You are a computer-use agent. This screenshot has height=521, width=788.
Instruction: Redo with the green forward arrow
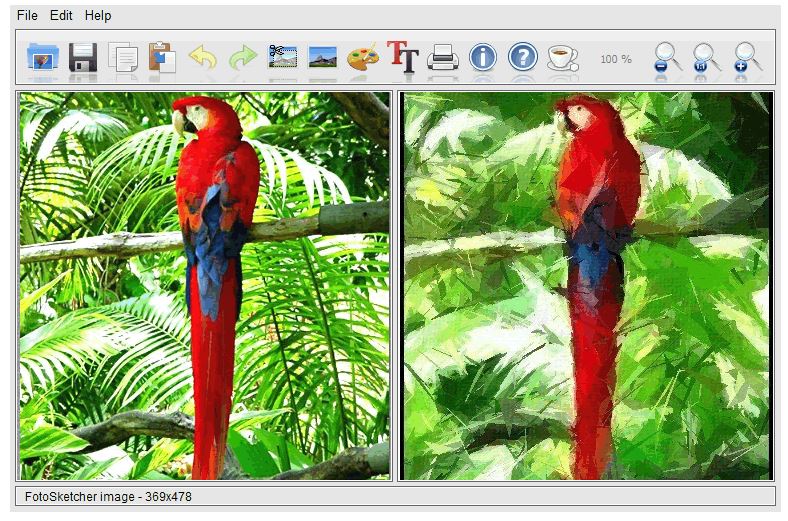point(243,57)
